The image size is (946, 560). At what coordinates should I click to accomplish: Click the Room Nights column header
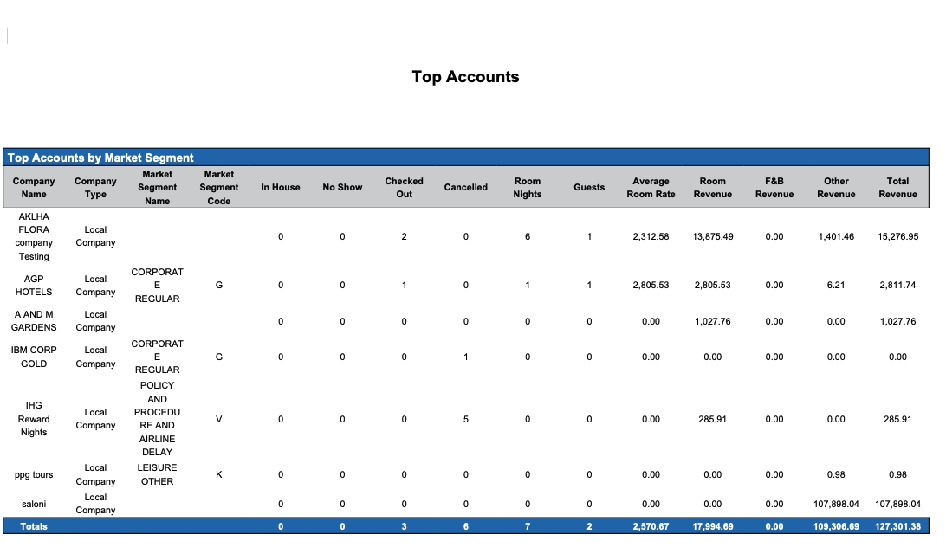point(527,188)
